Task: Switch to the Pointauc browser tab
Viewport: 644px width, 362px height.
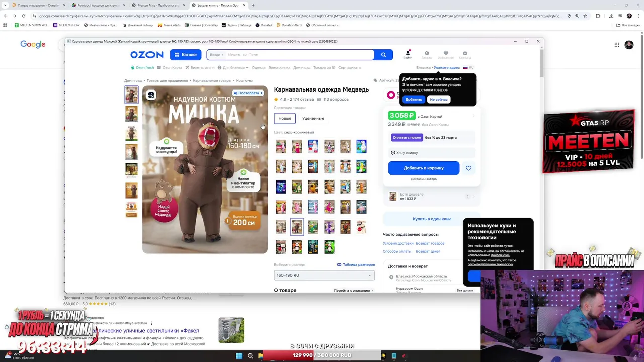Action: (98, 5)
